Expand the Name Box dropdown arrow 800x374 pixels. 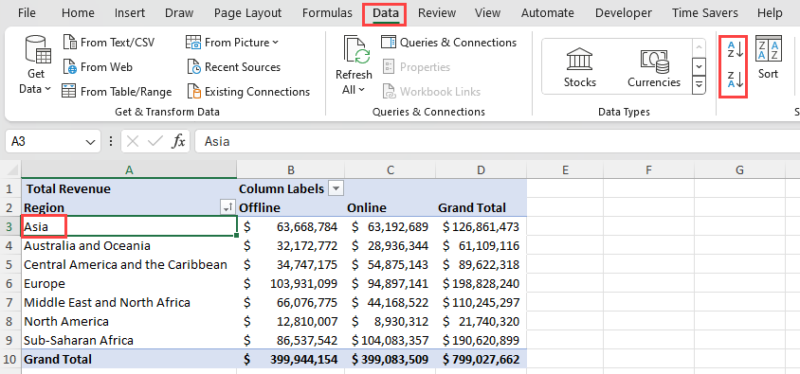(x=91, y=142)
